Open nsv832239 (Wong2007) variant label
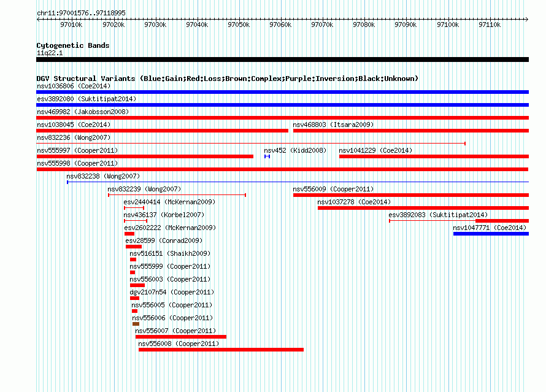This screenshot has width=546, height=392. (x=144, y=189)
